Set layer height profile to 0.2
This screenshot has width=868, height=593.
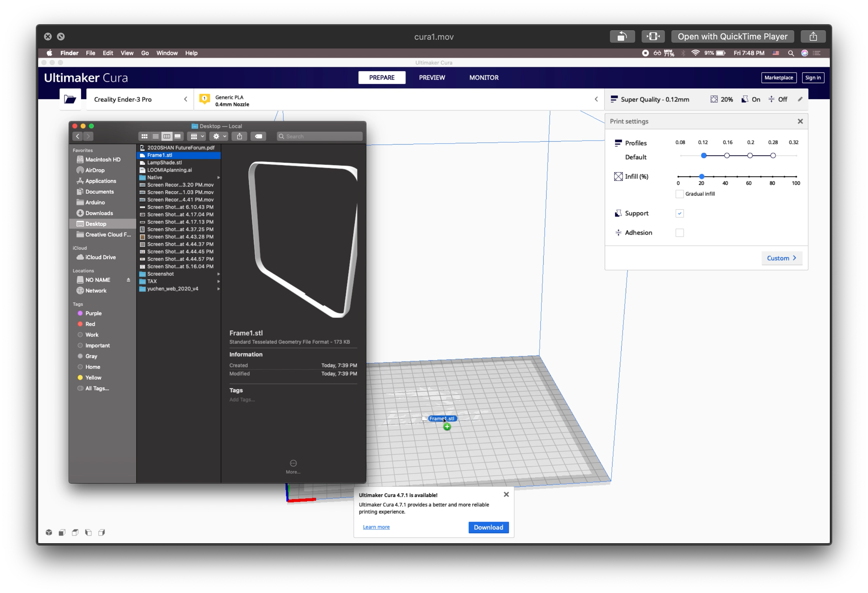tap(750, 156)
